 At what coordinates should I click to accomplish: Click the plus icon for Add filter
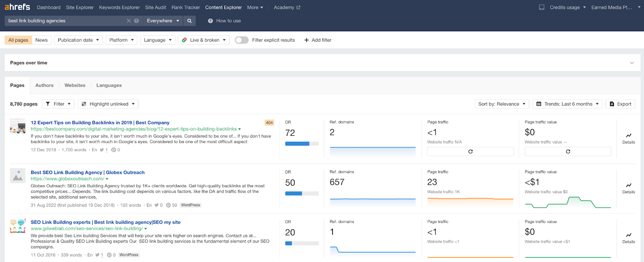pyautogui.click(x=307, y=40)
